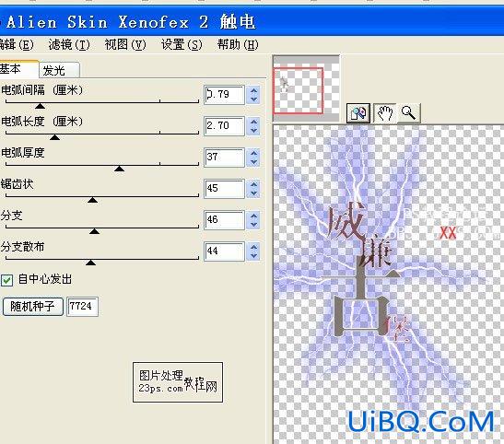
Task: Decrease 电弧长度 with the down arrow
Action: click(253, 131)
